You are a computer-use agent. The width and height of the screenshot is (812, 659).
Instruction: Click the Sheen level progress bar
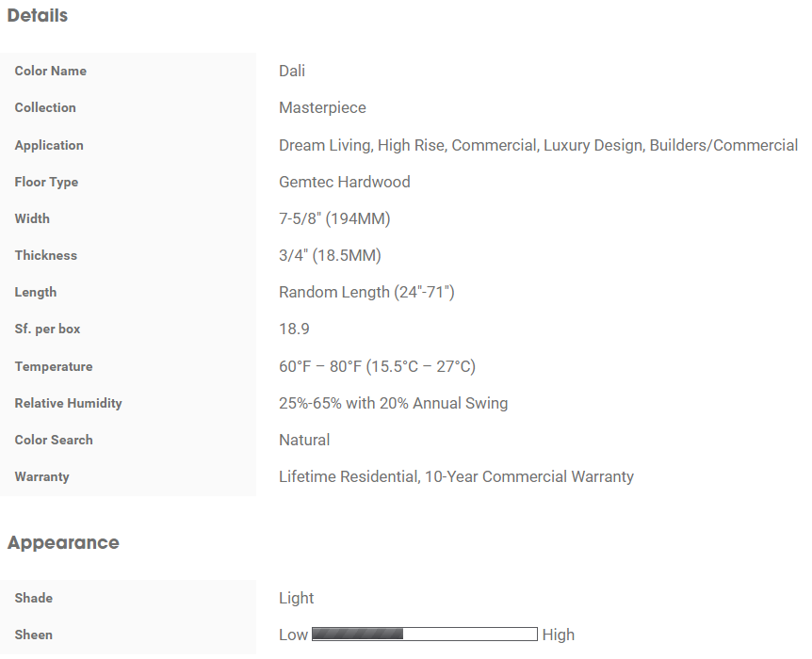tap(425, 635)
